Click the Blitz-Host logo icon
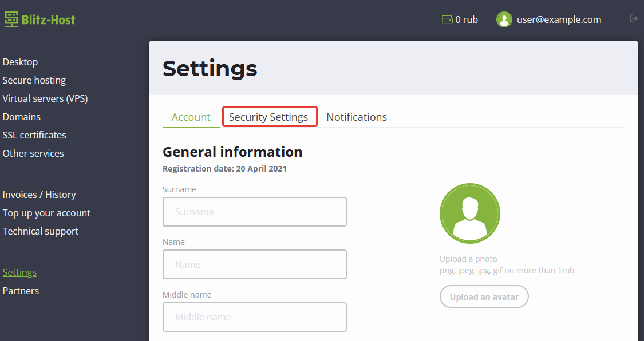 click(x=11, y=20)
